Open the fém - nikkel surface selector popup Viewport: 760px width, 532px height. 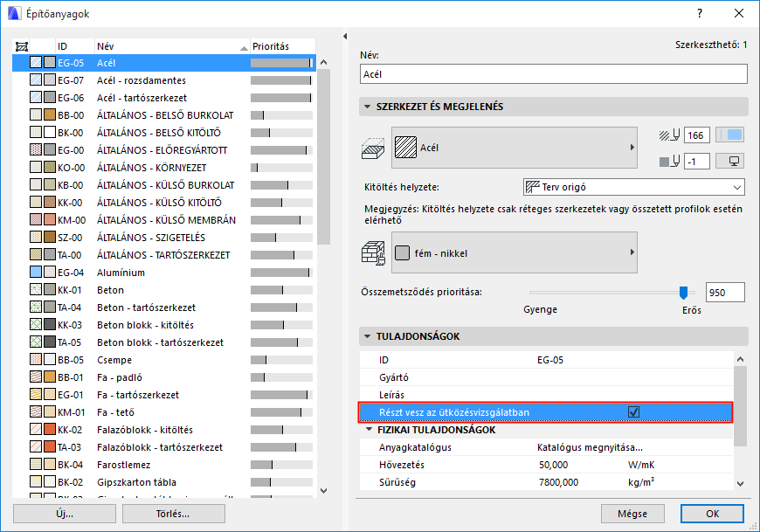tap(515, 253)
